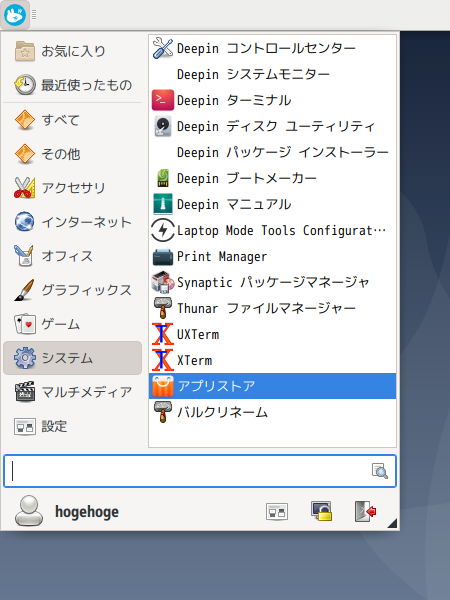The height and width of the screenshot is (600, 450).
Task: Click the star folder icon beside お気に入り
Action: [24, 51]
